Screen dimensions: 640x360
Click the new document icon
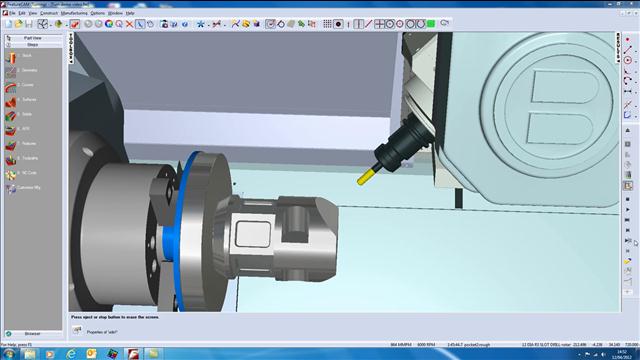pos(9,24)
